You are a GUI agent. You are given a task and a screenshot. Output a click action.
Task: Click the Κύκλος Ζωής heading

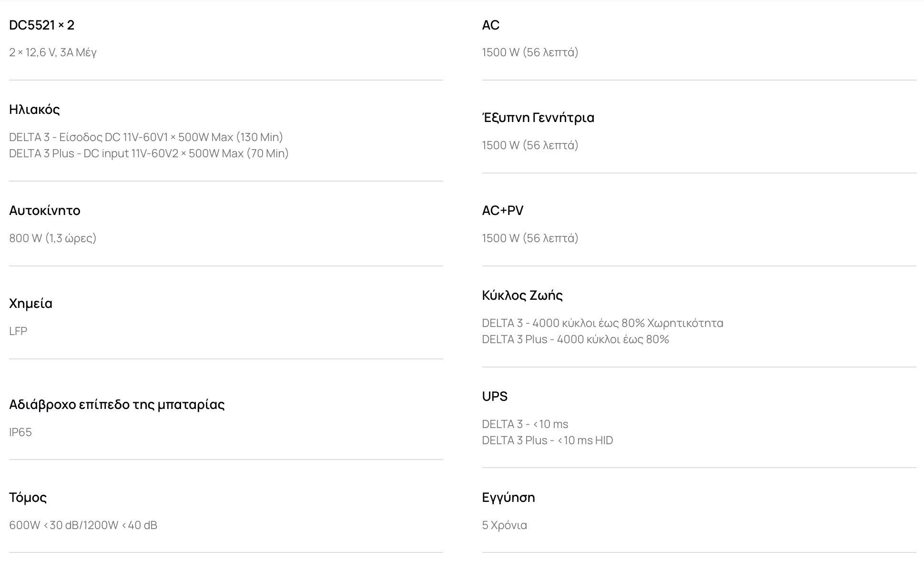(522, 296)
